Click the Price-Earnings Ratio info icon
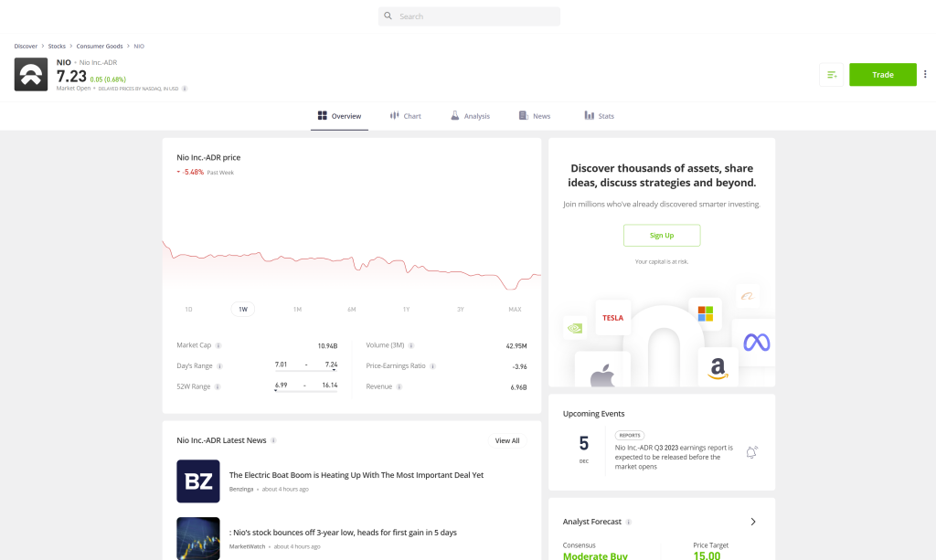936x560 pixels. tap(431, 365)
